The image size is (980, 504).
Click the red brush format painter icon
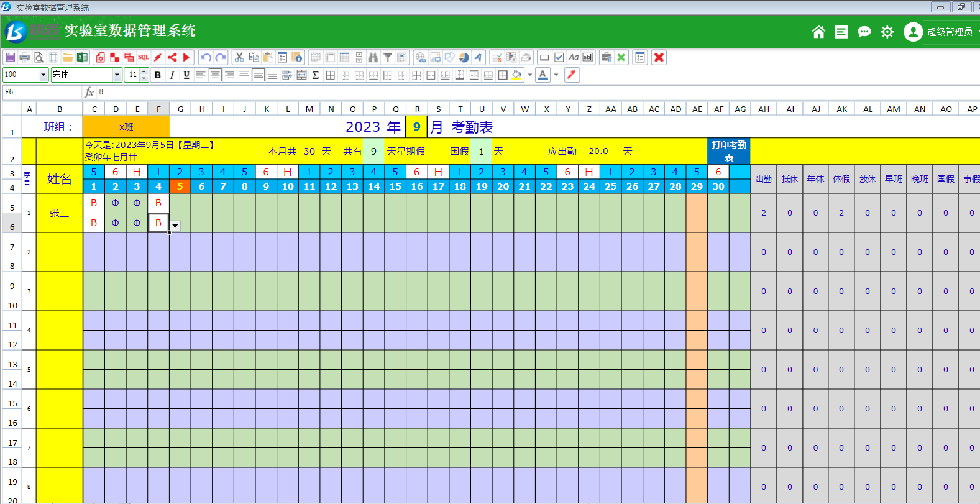(572, 75)
